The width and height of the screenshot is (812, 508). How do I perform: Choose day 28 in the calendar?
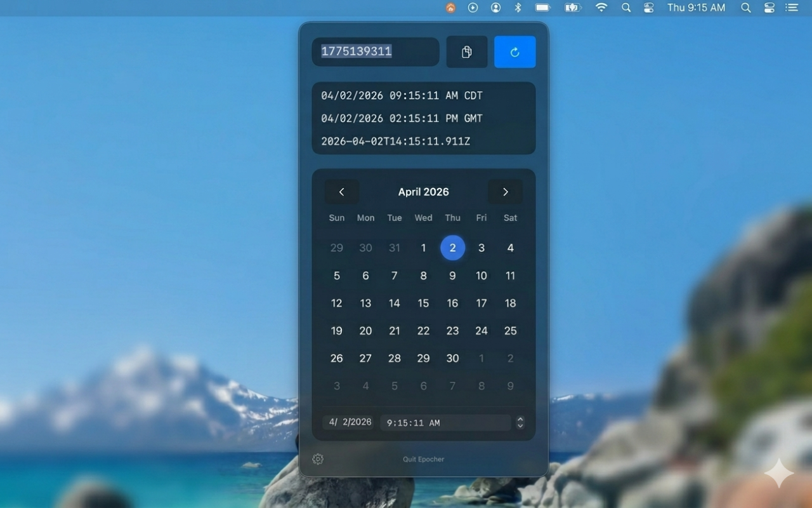click(395, 358)
